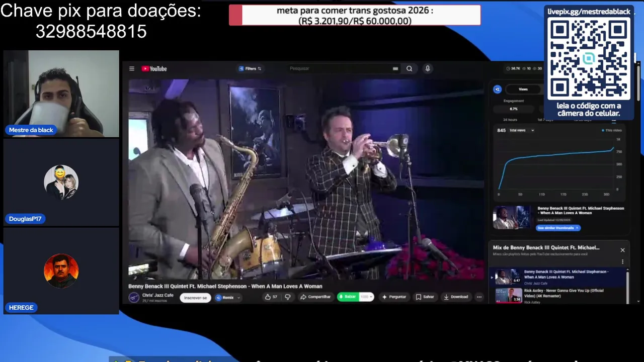Play the Benny Benack III Quintet mix item
644x362 pixels.
pos(558,277)
